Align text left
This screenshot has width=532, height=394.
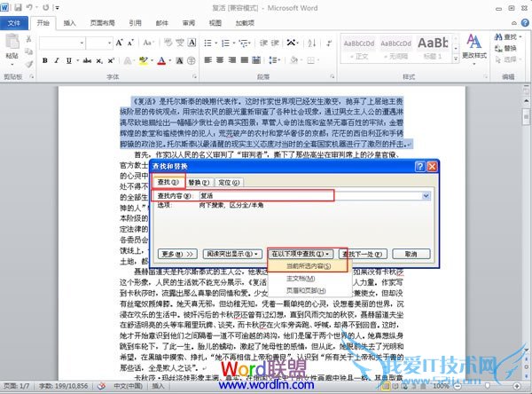point(208,60)
